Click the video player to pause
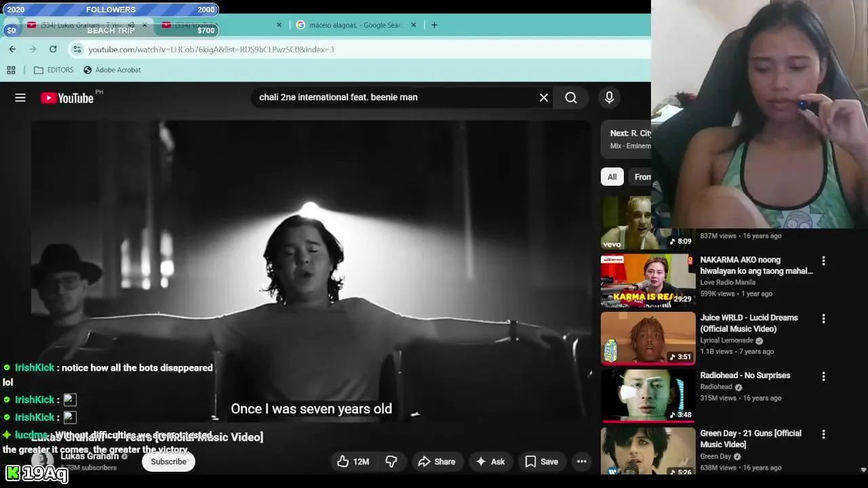This screenshot has height=488, width=868. click(311, 271)
